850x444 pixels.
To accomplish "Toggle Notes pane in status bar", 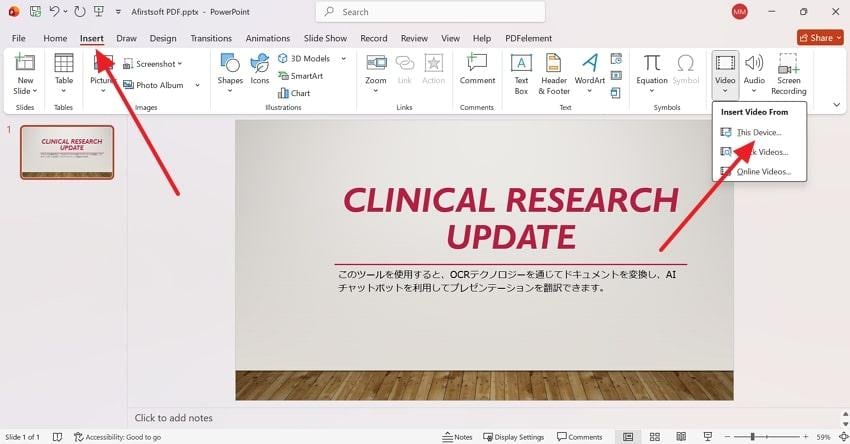I will click(x=457, y=437).
